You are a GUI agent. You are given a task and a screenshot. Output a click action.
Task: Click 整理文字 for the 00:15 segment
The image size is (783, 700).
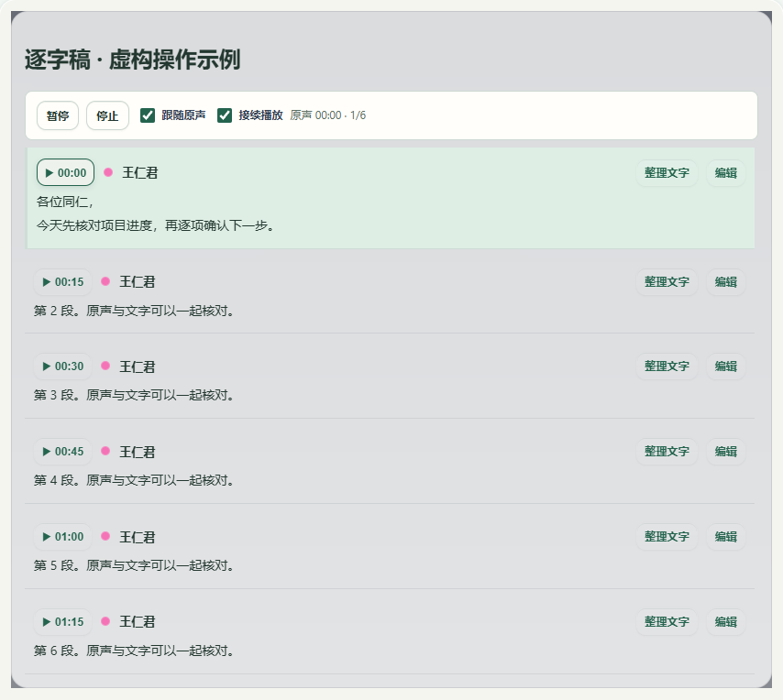pos(667,282)
